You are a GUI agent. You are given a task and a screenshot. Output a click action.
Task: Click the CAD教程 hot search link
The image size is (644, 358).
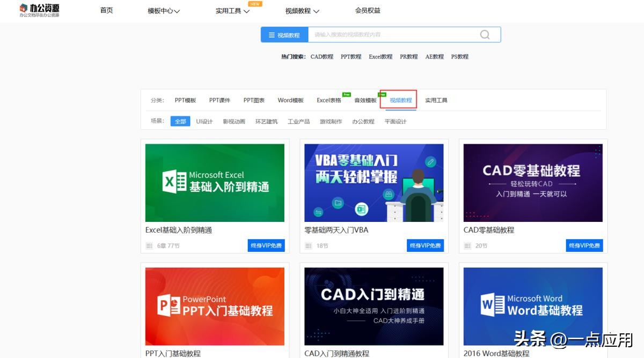point(321,57)
